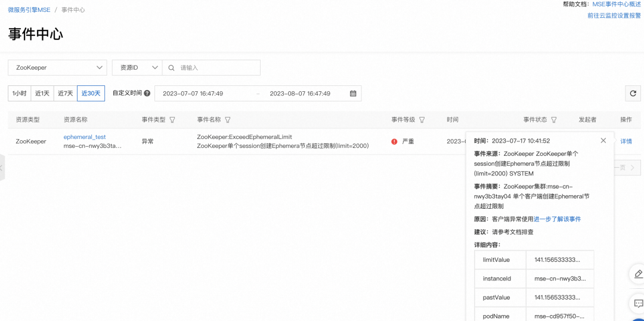Open the chat feedback floating icon
Screen dimensions: 644x321
click(638, 303)
